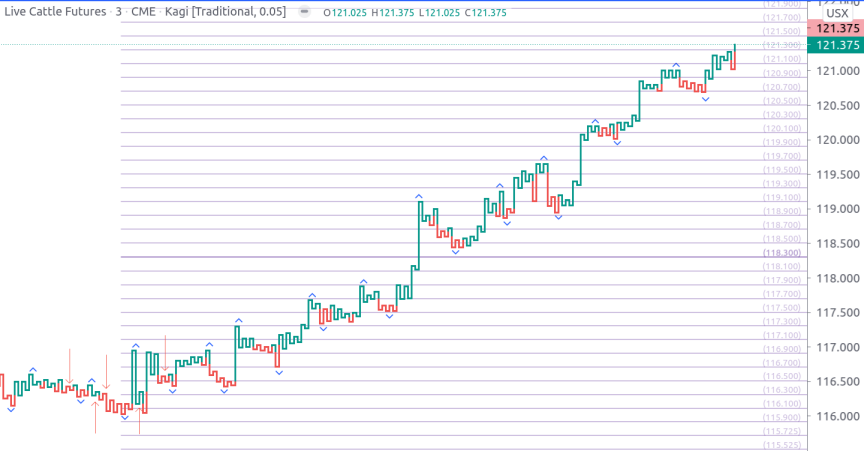Click the red 121.375 price label

pyautogui.click(x=838, y=28)
